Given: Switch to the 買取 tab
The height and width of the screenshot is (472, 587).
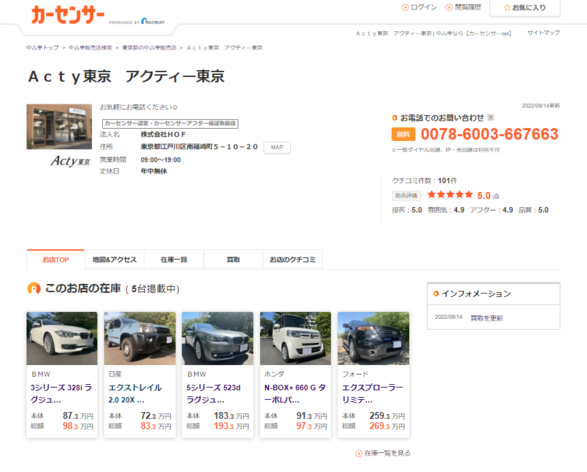Looking at the screenshot, I should (233, 259).
